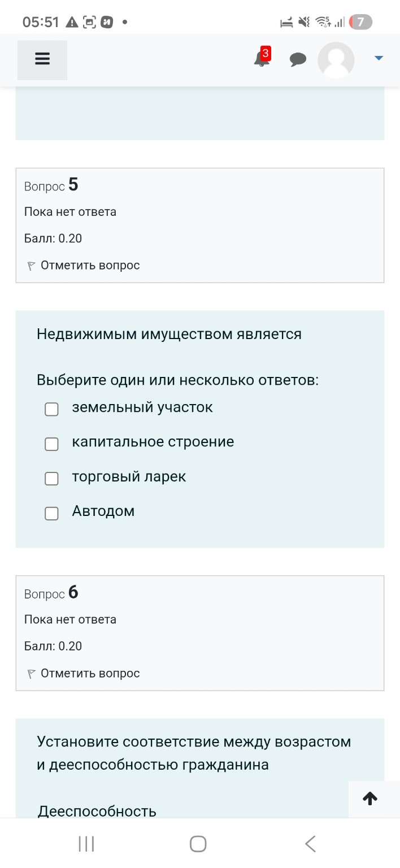The height and width of the screenshot is (868, 400).
Task: Open messages via the chat bubble icon
Action: [x=298, y=59]
